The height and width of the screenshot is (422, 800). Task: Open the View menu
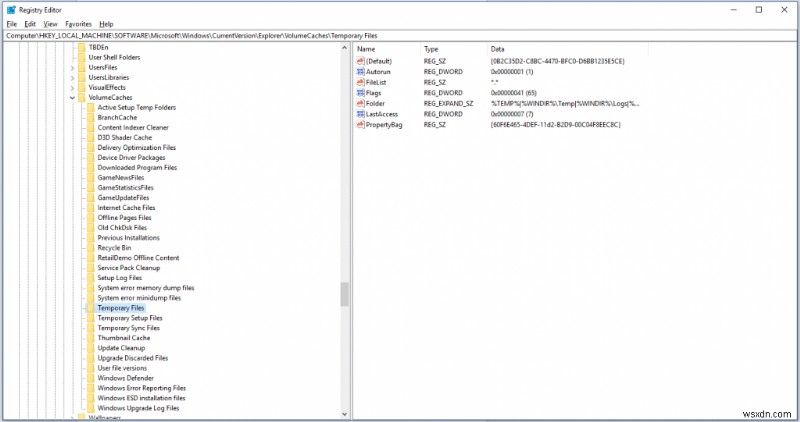click(50, 24)
